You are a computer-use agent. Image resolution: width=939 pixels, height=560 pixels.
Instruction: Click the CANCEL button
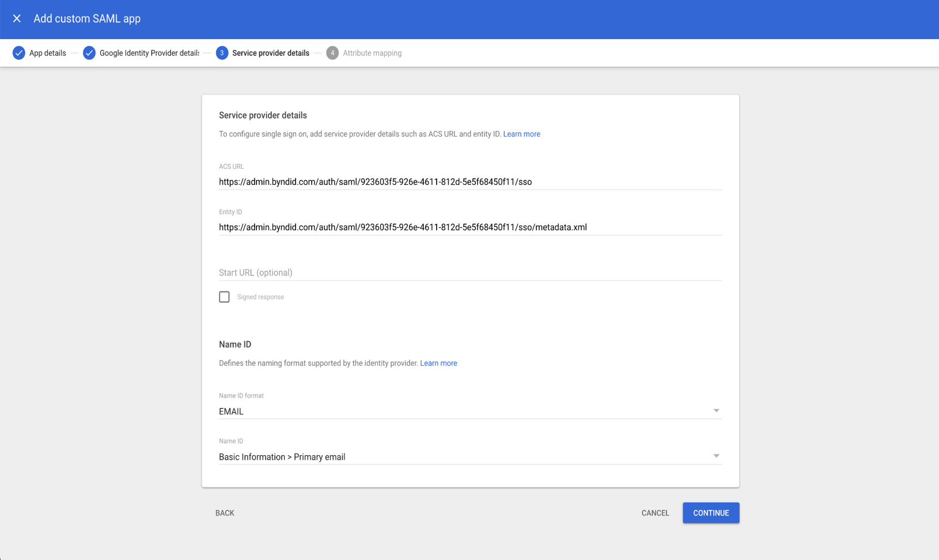[x=655, y=513]
